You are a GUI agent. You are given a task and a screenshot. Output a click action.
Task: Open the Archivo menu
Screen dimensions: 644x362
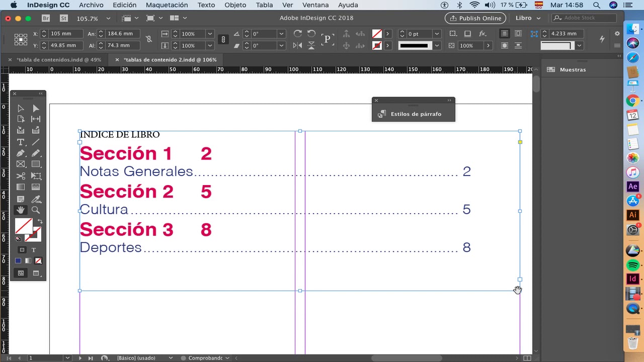(91, 5)
